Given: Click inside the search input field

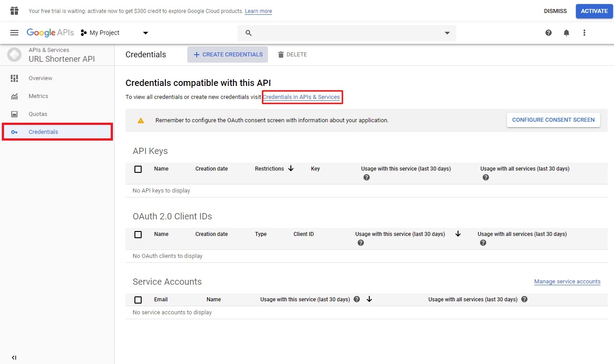Looking at the screenshot, I should pos(347,33).
